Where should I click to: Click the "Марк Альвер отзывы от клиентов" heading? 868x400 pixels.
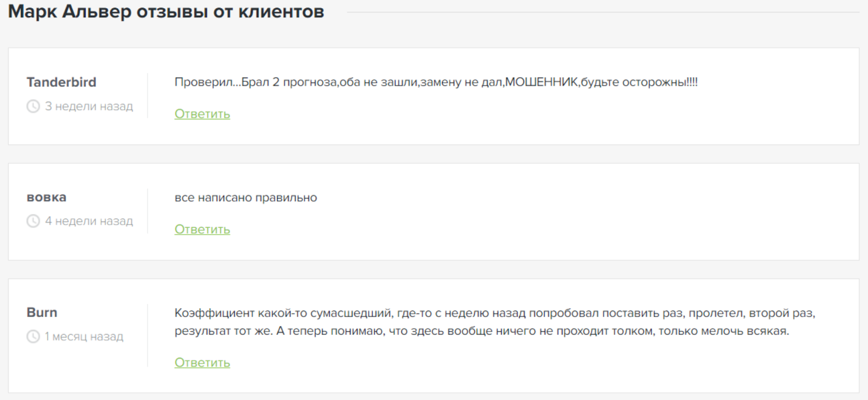coord(166,12)
